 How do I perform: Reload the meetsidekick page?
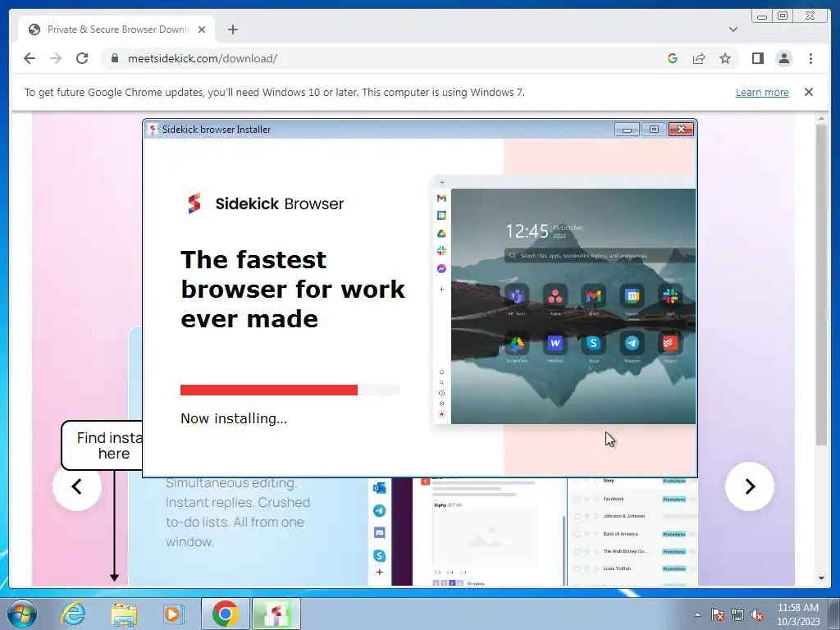[x=82, y=58]
